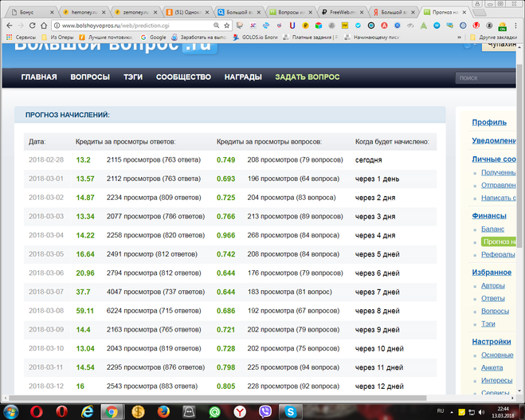Open the Профиль link in the sidebar
Image resolution: width=525 pixels, height=420 pixels.
pos(489,123)
